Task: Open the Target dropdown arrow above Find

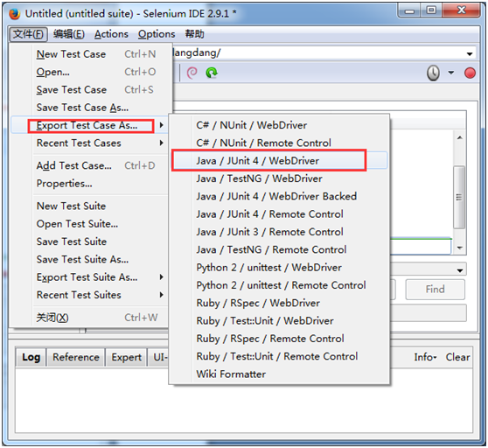Action: pyautogui.click(x=460, y=270)
